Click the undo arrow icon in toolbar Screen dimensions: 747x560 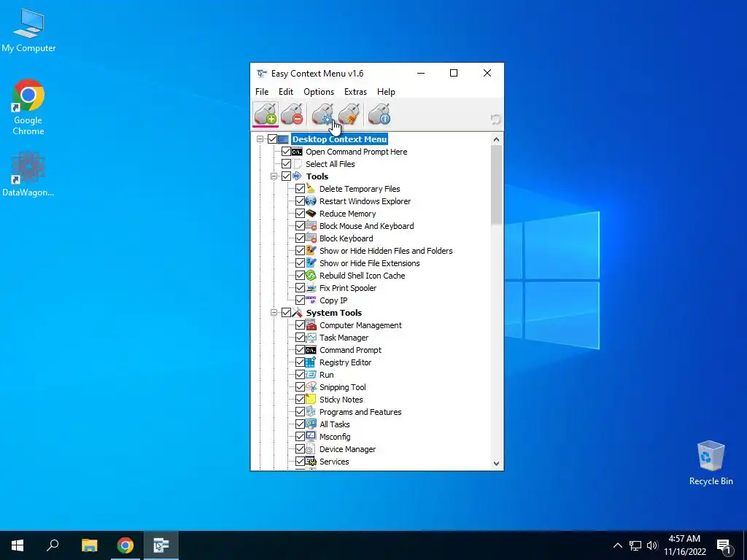coord(495,119)
